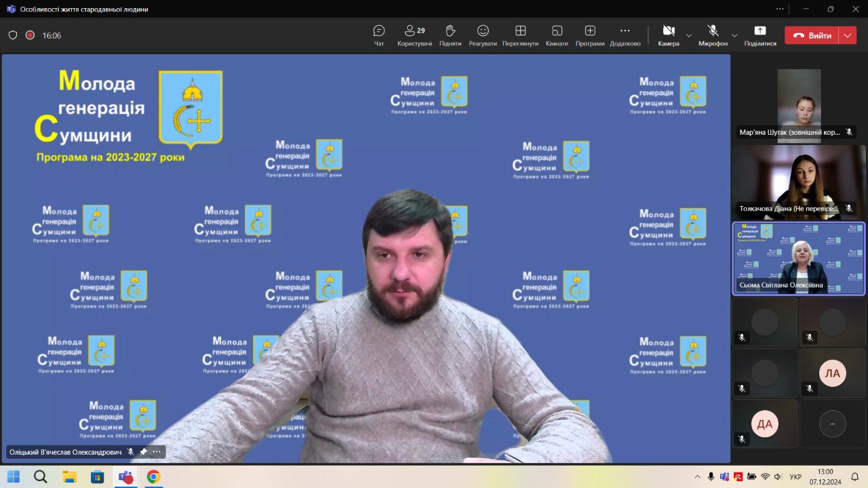Image resolution: width=868 pixels, height=488 pixels.
Task: Open Google Chrome from taskbar
Action: [153, 476]
